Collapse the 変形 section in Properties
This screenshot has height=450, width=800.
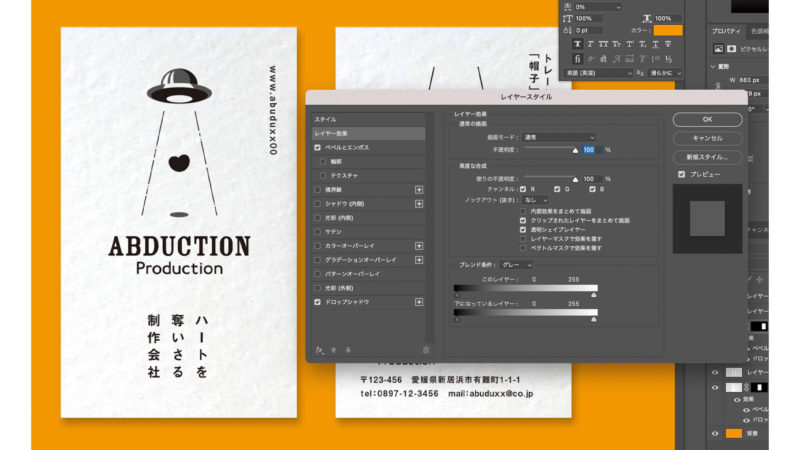(x=713, y=67)
